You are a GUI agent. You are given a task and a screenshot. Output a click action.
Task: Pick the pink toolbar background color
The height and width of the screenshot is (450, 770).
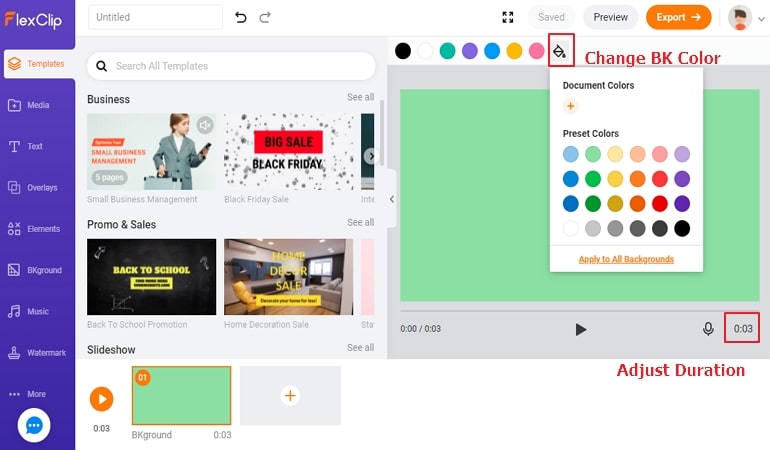pyautogui.click(x=536, y=51)
